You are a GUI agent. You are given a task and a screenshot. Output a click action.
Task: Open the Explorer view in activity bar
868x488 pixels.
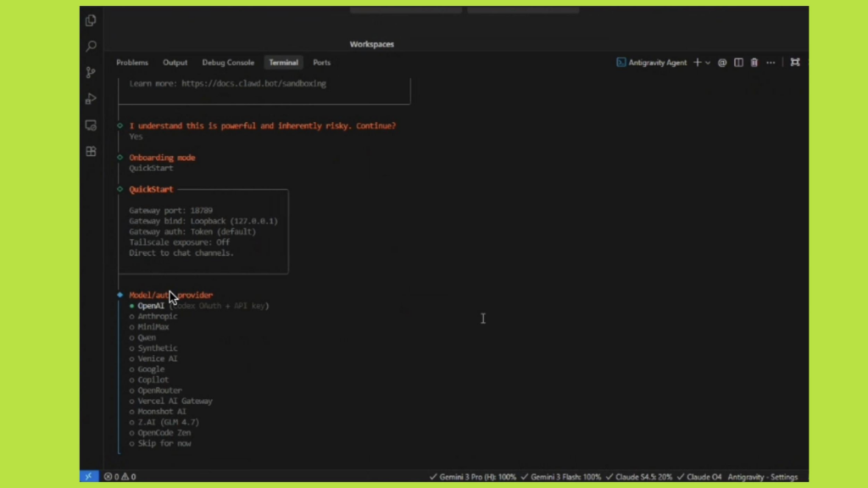coord(91,20)
